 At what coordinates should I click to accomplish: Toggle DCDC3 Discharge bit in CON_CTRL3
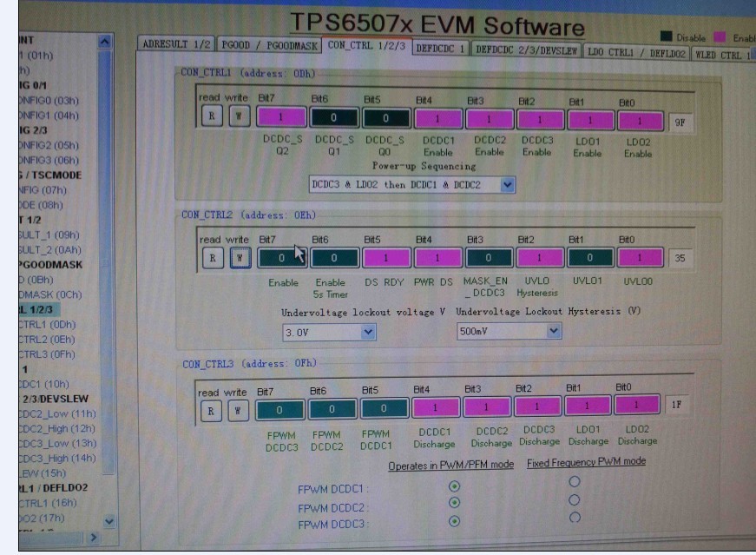(x=537, y=406)
